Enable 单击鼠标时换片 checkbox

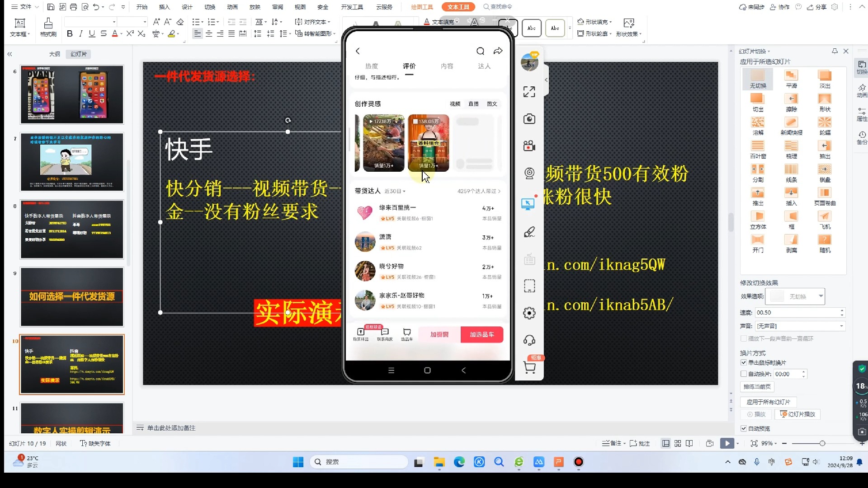point(744,362)
